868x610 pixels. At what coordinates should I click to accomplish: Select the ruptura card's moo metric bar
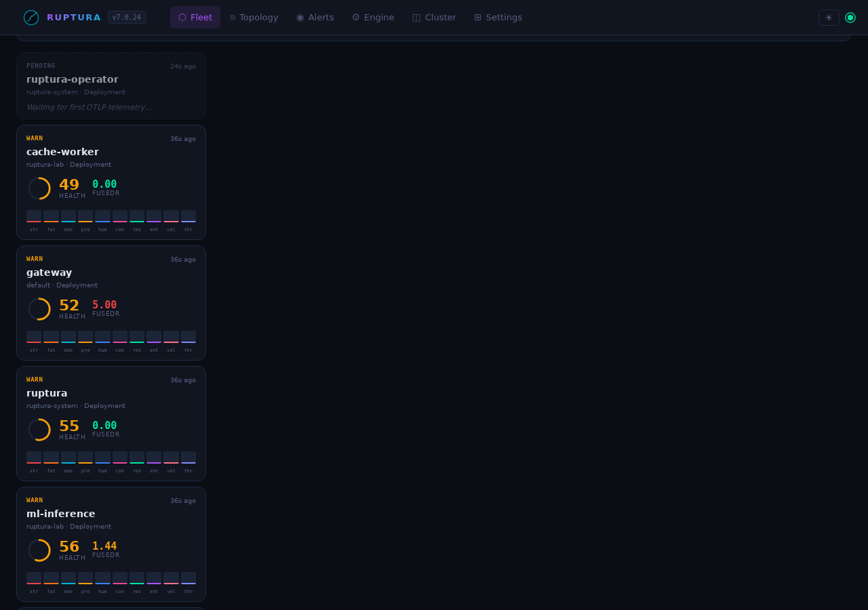pos(68,457)
